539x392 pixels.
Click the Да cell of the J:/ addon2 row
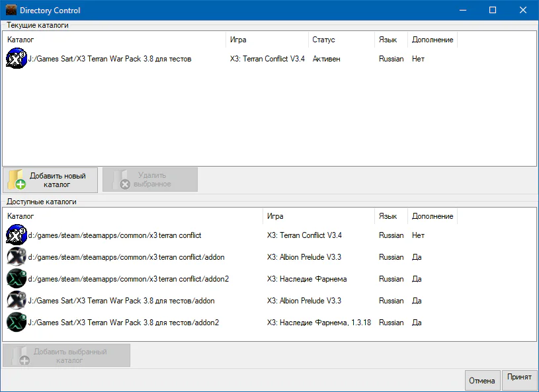(417, 323)
